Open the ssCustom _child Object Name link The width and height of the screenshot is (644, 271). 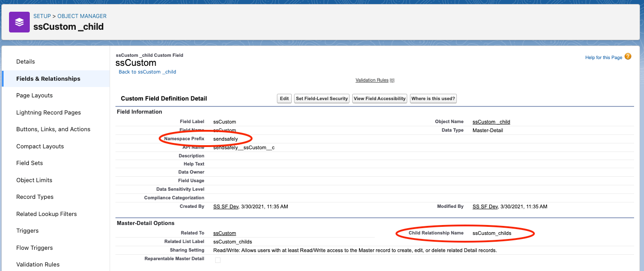tap(491, 122)
